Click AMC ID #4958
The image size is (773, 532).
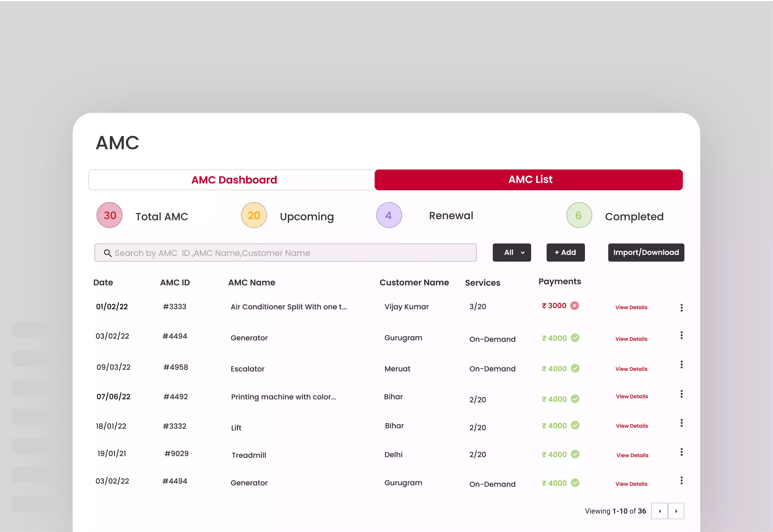coord(176,367)
